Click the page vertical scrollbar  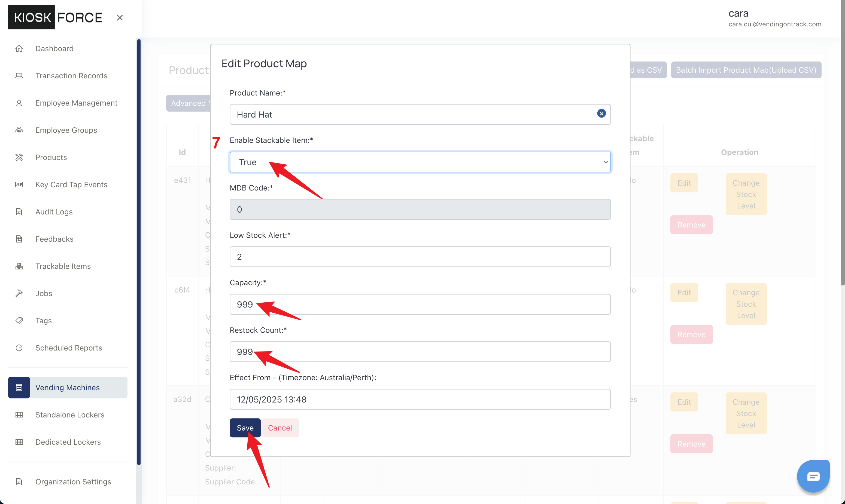tap(843, 143)
